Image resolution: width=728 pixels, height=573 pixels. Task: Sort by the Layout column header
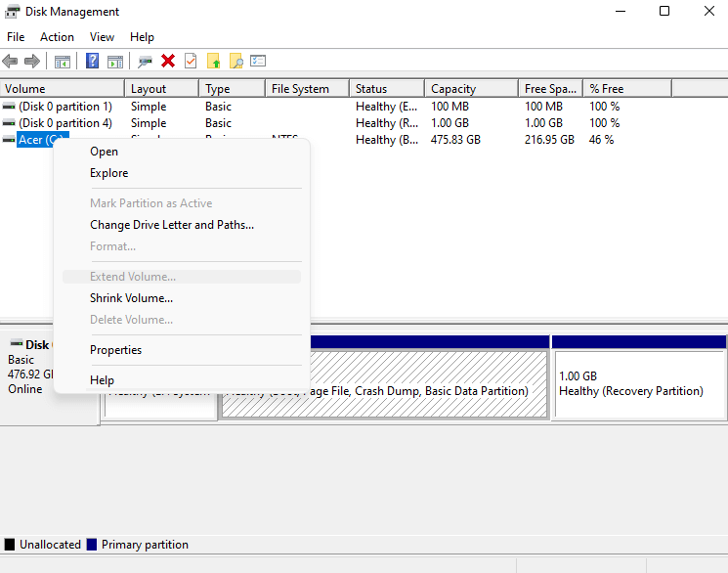click(x=162, y=89)
